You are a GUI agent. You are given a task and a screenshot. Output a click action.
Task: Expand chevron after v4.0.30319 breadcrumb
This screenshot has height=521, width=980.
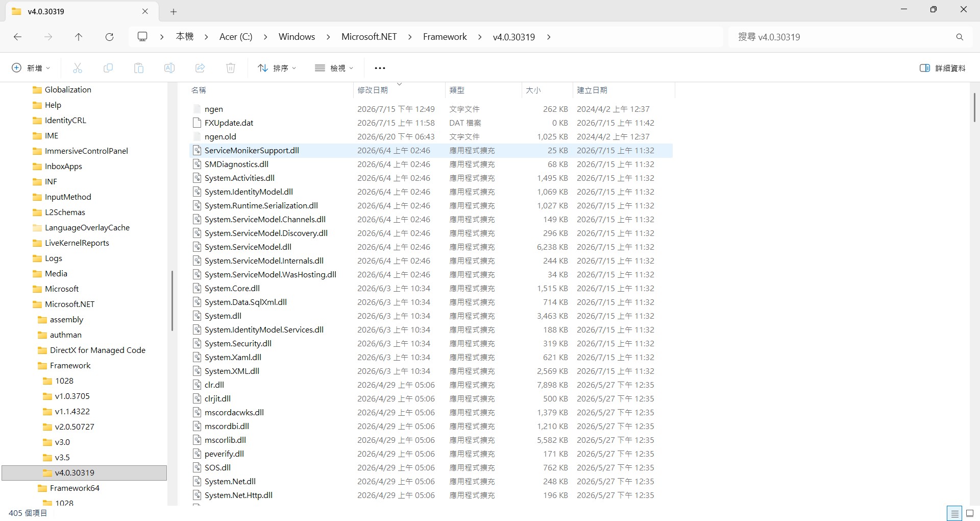coord(549,37)
